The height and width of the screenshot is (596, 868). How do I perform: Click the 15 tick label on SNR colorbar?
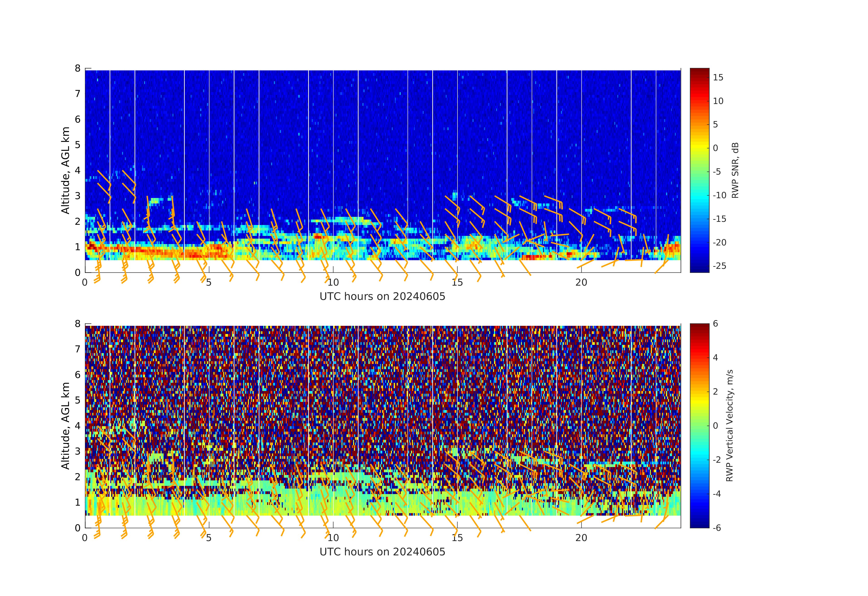[718, 78]
